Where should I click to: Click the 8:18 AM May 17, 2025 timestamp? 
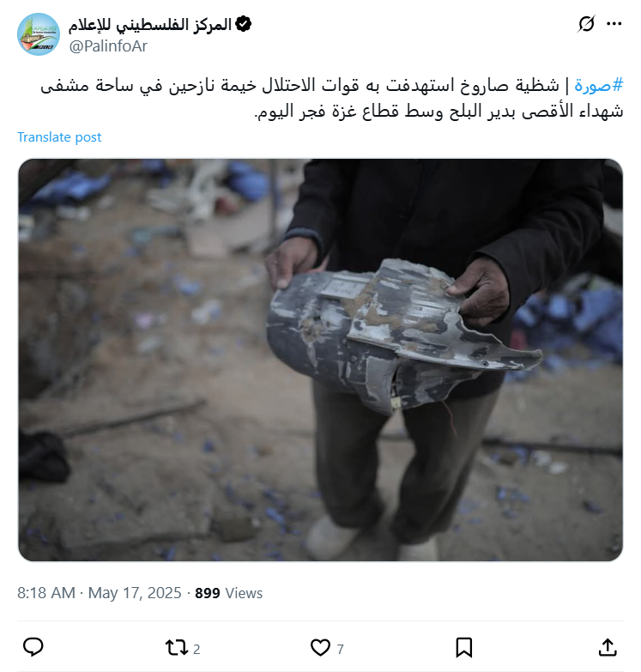click(x=99, y=593)
